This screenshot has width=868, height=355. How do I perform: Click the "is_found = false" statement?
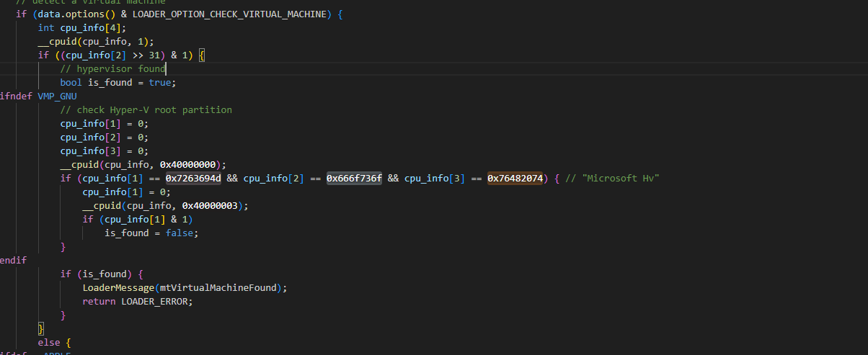(x=151, y=233)
